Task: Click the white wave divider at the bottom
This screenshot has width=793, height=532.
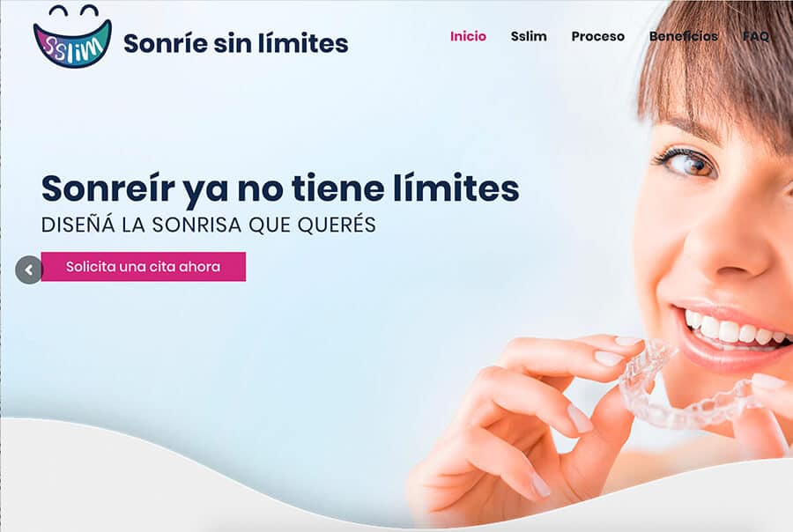Action: point(203,480)
